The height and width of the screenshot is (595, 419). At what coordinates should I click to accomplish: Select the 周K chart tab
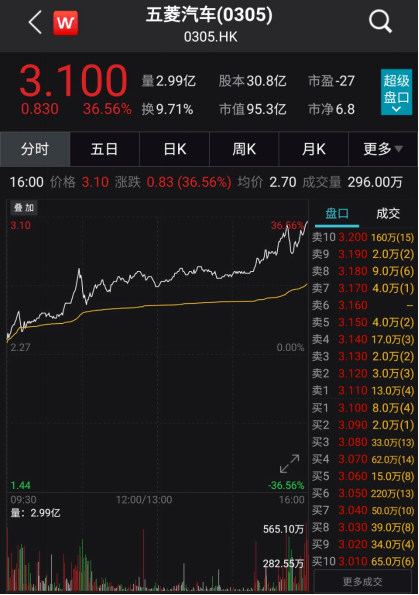[x=244, y=149]
